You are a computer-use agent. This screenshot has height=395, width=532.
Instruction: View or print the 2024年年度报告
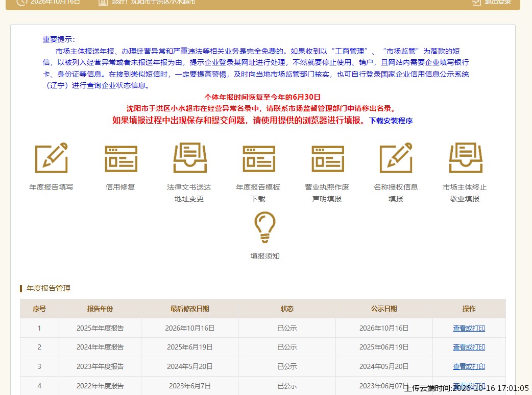(469, 347)
